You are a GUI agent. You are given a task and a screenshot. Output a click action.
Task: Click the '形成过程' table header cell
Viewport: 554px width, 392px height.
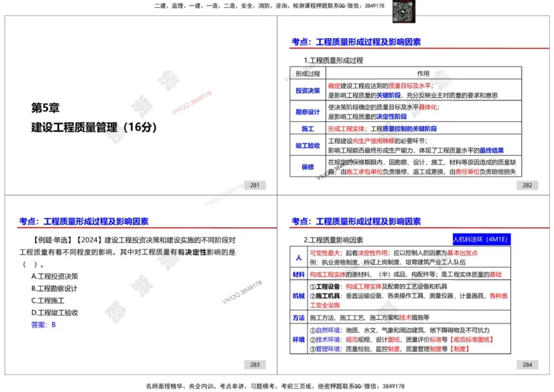click(307, 73)
